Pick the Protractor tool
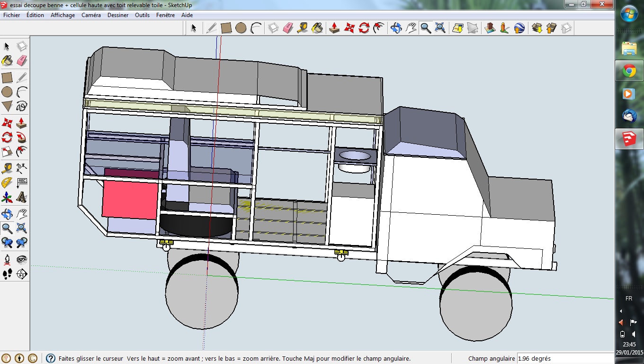The width and height of the screenshot is (644, 364). click(7, 182)
